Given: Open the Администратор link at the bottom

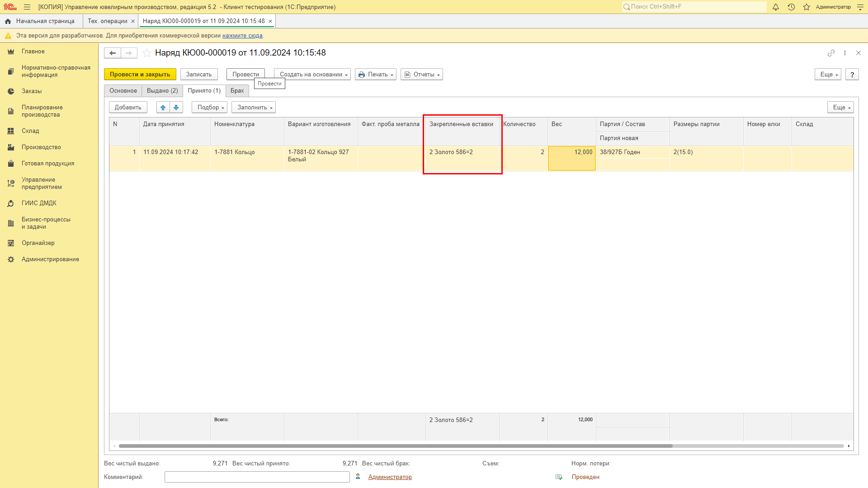Looking at the screenshot, I should coord(390,477).
